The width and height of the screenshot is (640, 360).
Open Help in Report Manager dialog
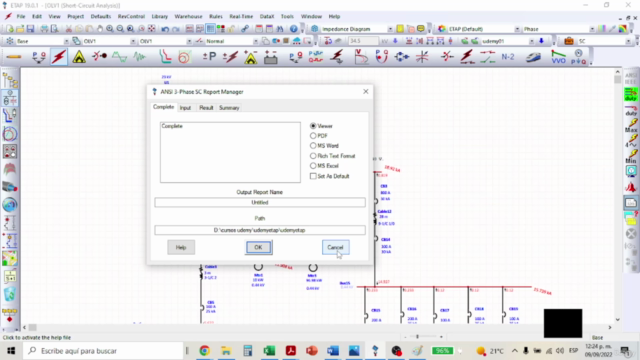click(181, 247)
